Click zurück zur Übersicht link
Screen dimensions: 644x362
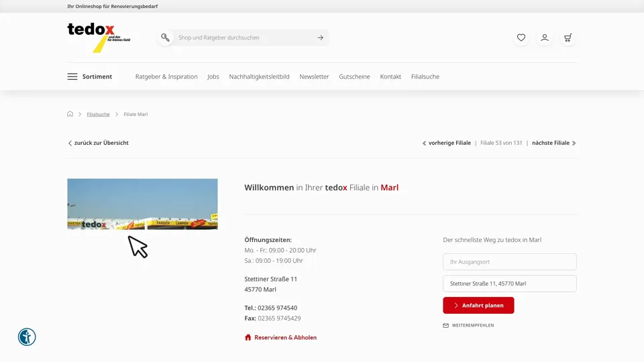[101, 143]
